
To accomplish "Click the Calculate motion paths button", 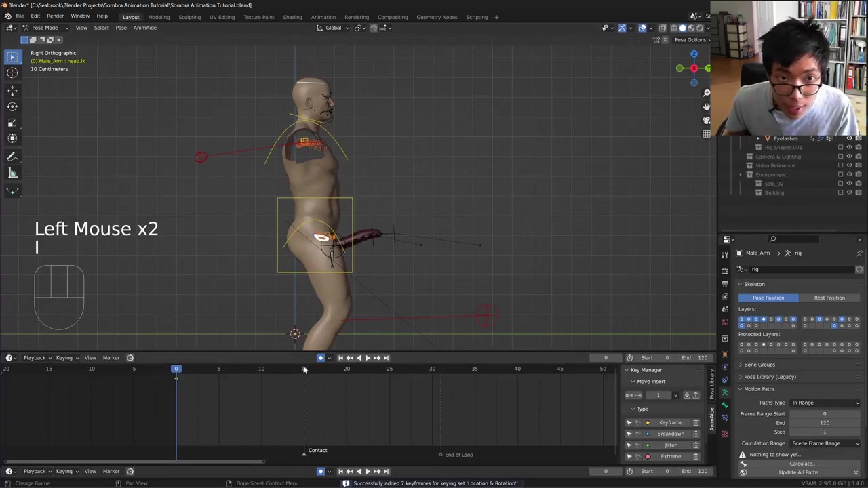I will [x=802, y=464].
